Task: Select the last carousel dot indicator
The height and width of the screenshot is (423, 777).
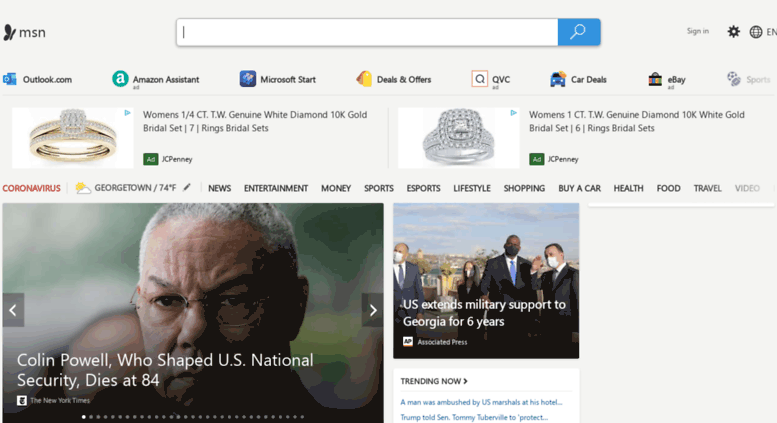Action: point(302,417)
